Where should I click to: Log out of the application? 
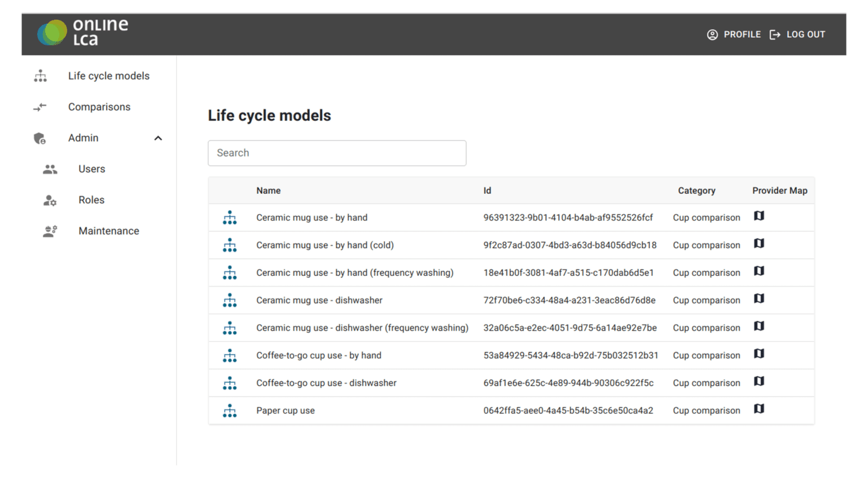pos(797,34)
